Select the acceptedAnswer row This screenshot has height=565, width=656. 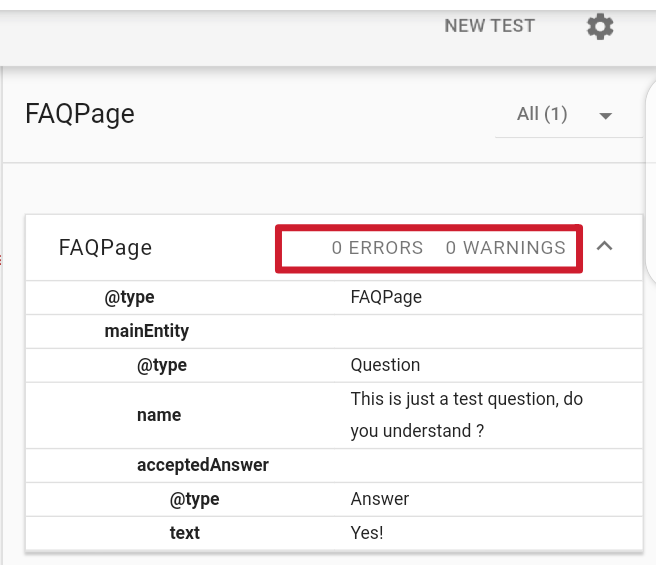[334, 465]
